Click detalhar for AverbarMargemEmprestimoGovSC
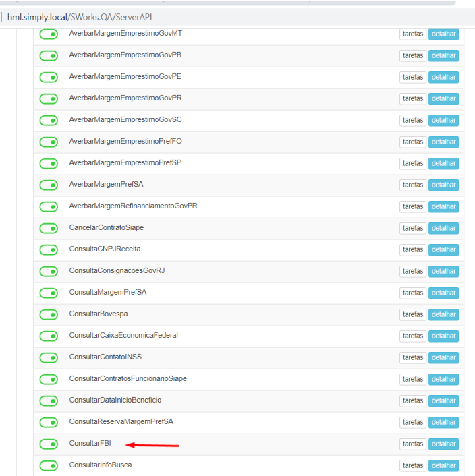The width and height of the screenshot is (475, 476). coord(443,120)
